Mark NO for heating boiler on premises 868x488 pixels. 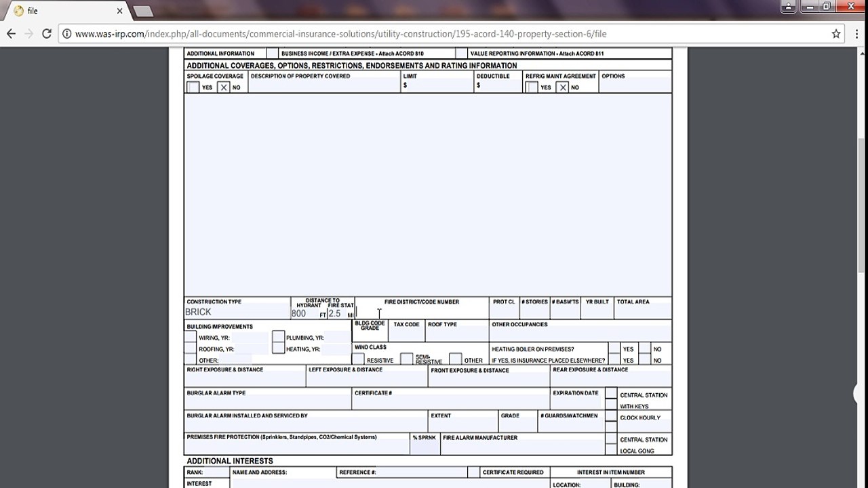[644, 348]
